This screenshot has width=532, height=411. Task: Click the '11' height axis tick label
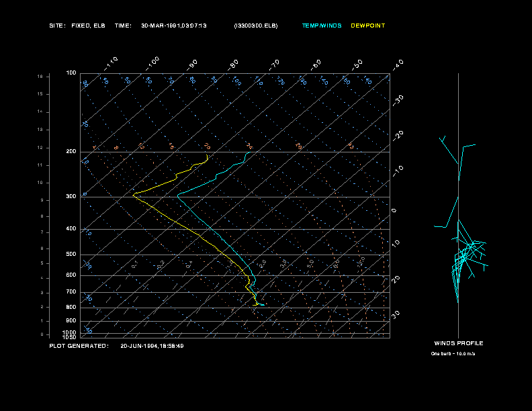(40, 165)
